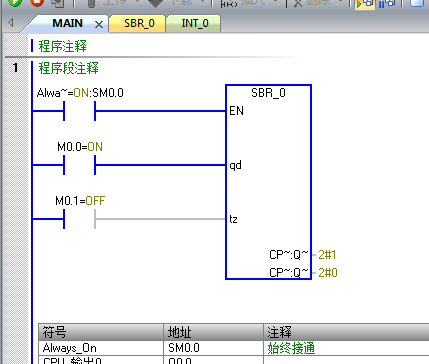Switch to the MAIN program tab
The image size is (429, 364).
(x=67, y=23)
